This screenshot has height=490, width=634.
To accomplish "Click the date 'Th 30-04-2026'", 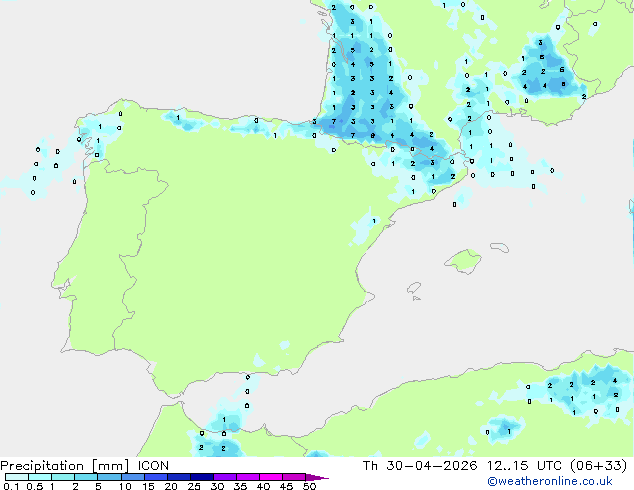I will 420,466.
